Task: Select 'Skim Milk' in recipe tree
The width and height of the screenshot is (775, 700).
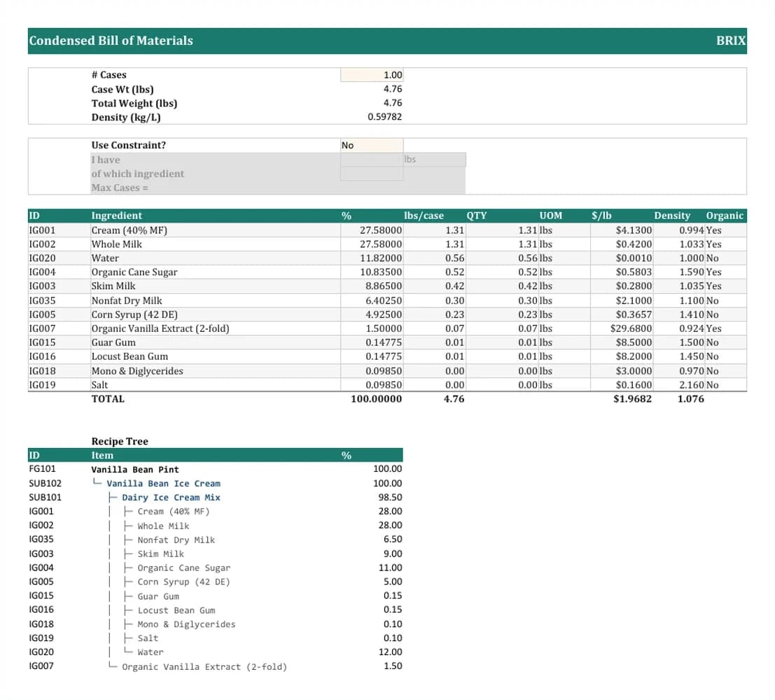Action: (x=160, y=554)
